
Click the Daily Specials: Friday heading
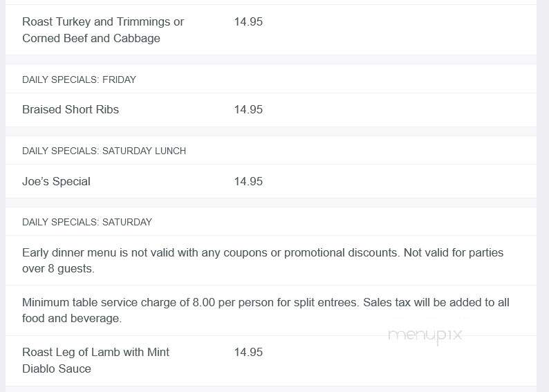(79, 80)
